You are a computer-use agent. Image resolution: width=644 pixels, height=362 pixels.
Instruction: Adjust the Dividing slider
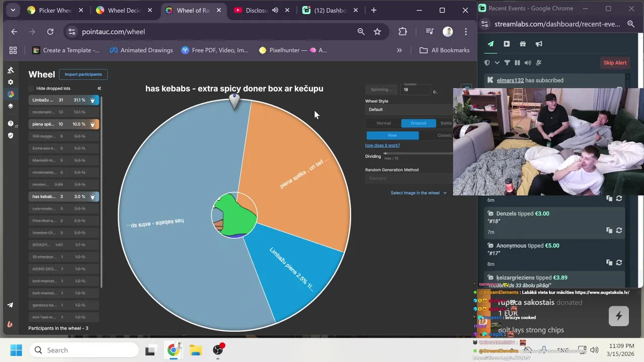coord(418,153)
